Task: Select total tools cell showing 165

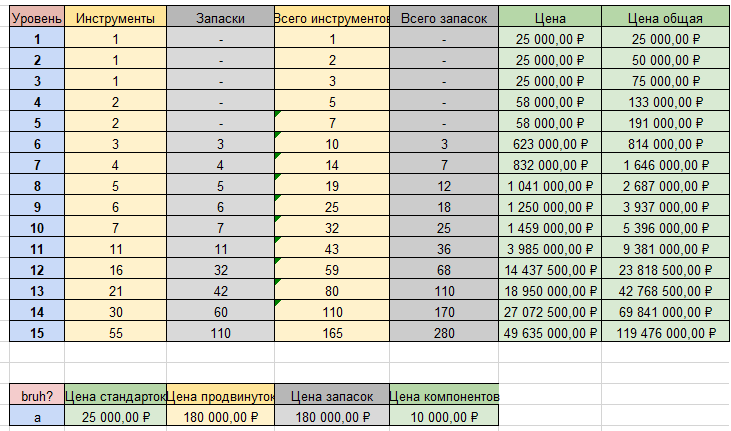Action: pyautogui.click(x=332, y=333)
